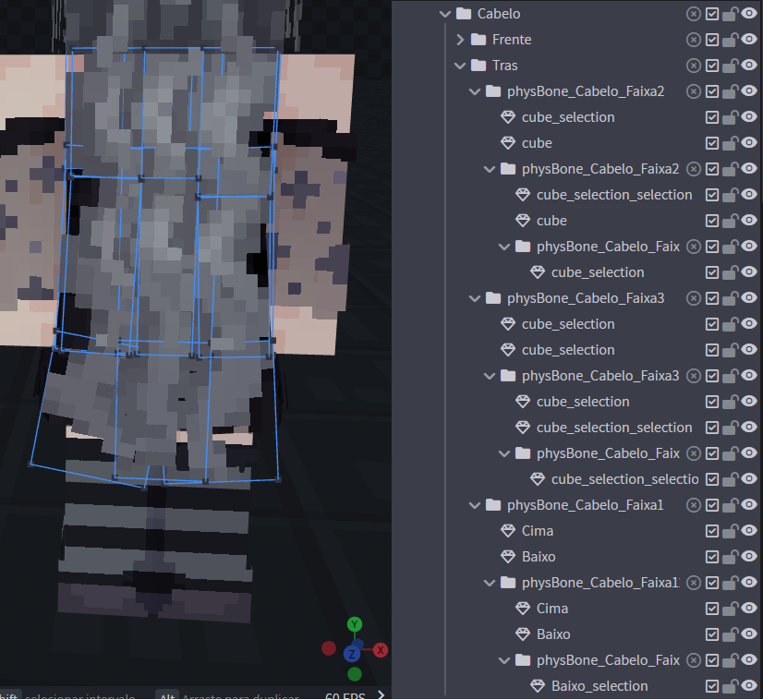Snap view to blue Z axis gizmo

tap(352, 654)
